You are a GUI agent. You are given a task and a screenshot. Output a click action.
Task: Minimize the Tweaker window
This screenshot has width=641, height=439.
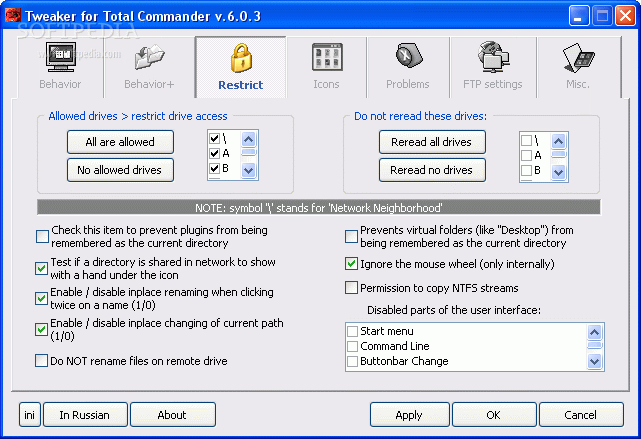point(578,16)
